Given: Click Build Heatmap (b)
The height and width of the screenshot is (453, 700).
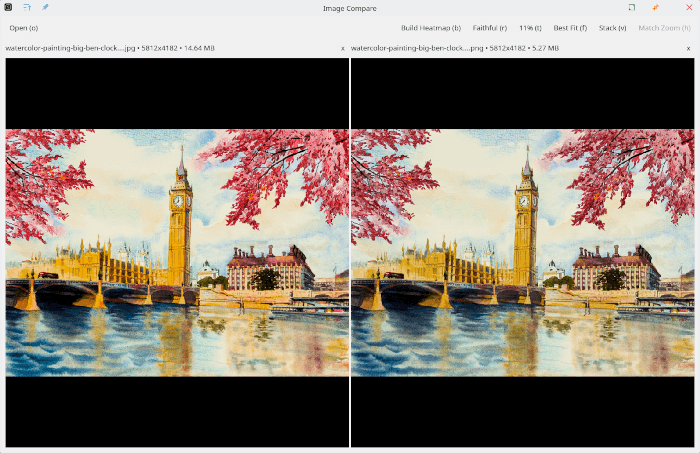Looking at the screenshot, I should point(431,28).
